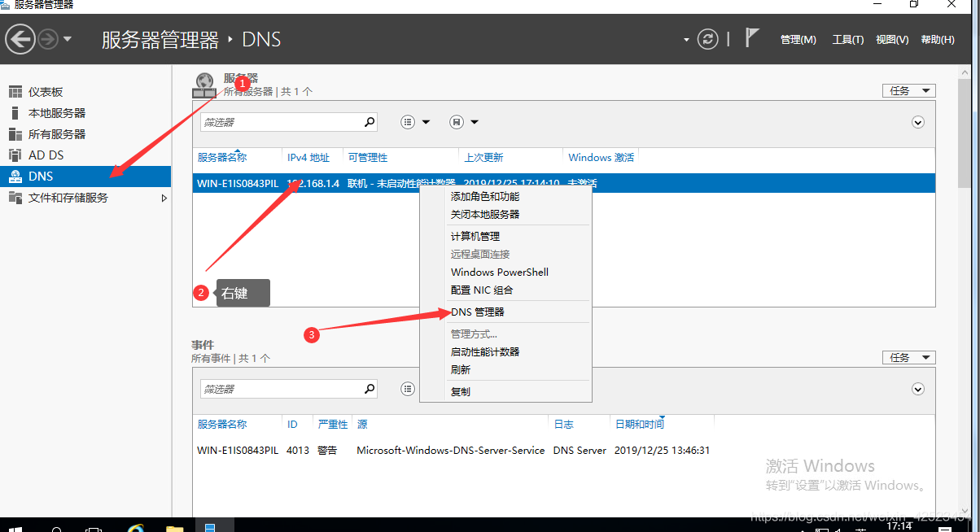Click the 文件和存储服务 icon
Viewport: 980px width, 532px height.
click(x=15, y=198)
